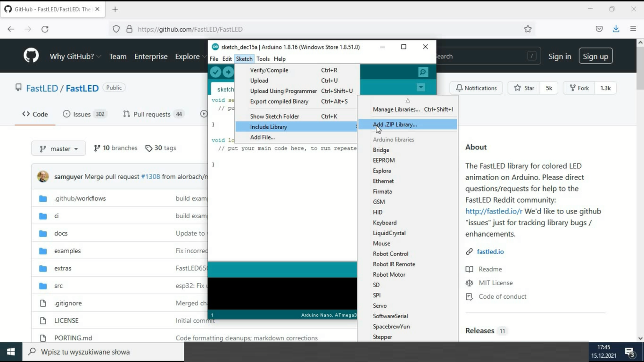This screenshot has width=644, height=362.
Task: Open the Explore dropdown in GitHub header
Action: pos(190,56)
